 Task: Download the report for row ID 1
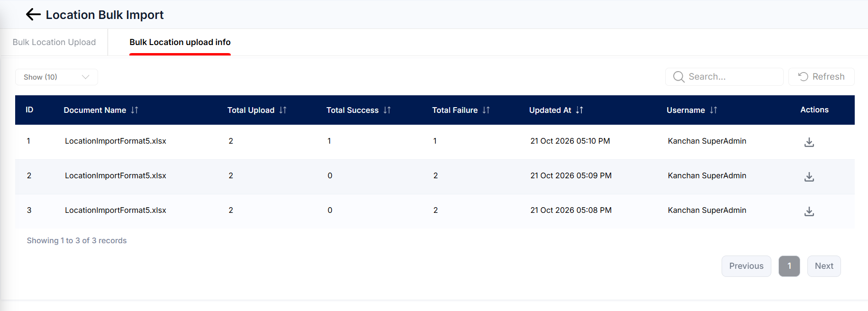pos(809,142)
